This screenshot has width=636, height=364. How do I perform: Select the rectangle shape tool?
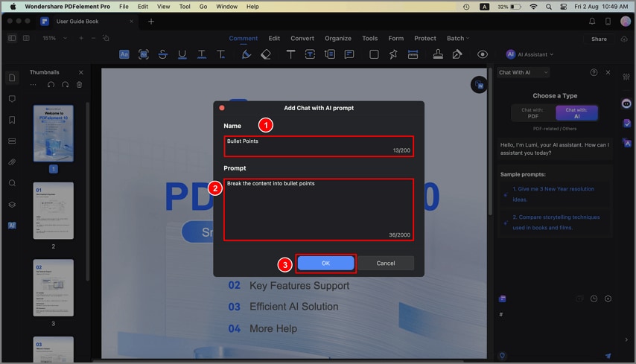pos(374,54)
